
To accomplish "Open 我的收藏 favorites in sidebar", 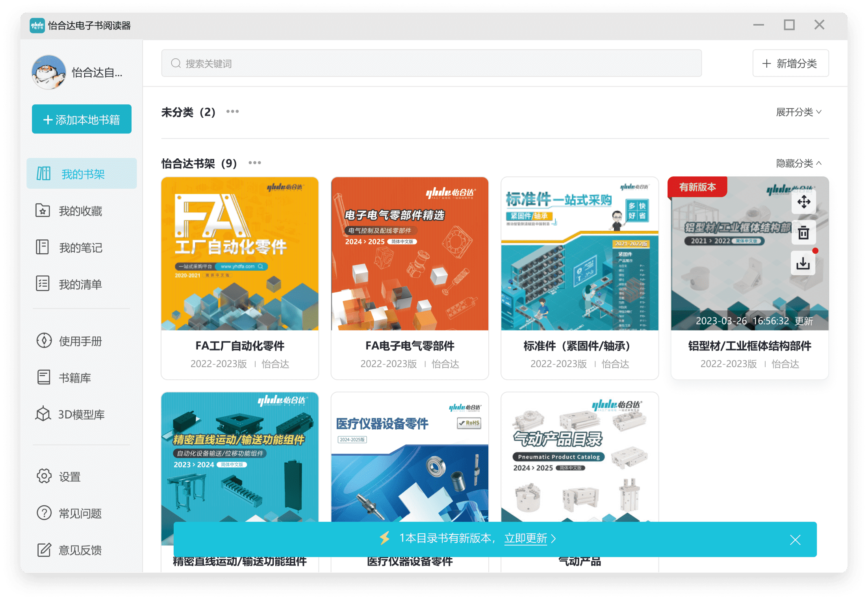I will click(80, 211).
